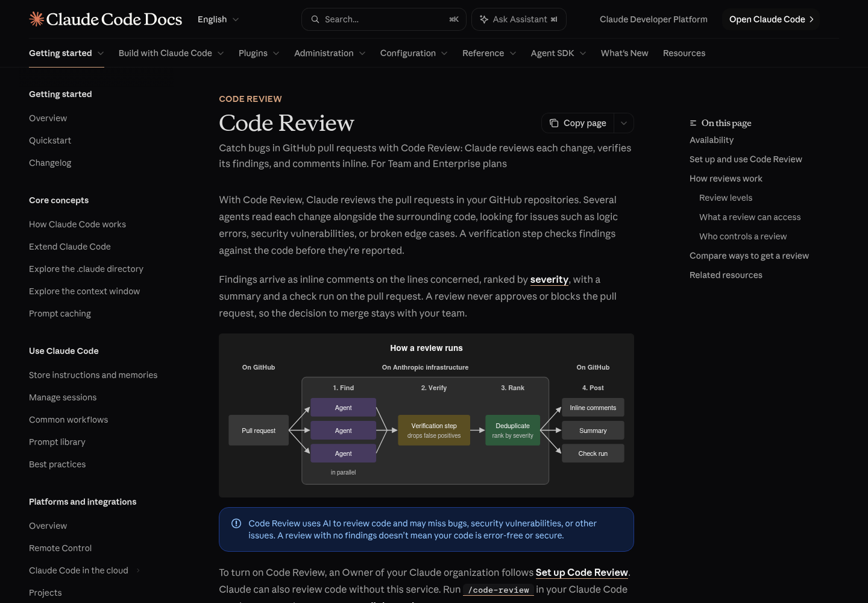The height and width of the screenshot is (603, 868).
Task: Open Quickstart in the sidebar
Action: (x=50, y=140)
